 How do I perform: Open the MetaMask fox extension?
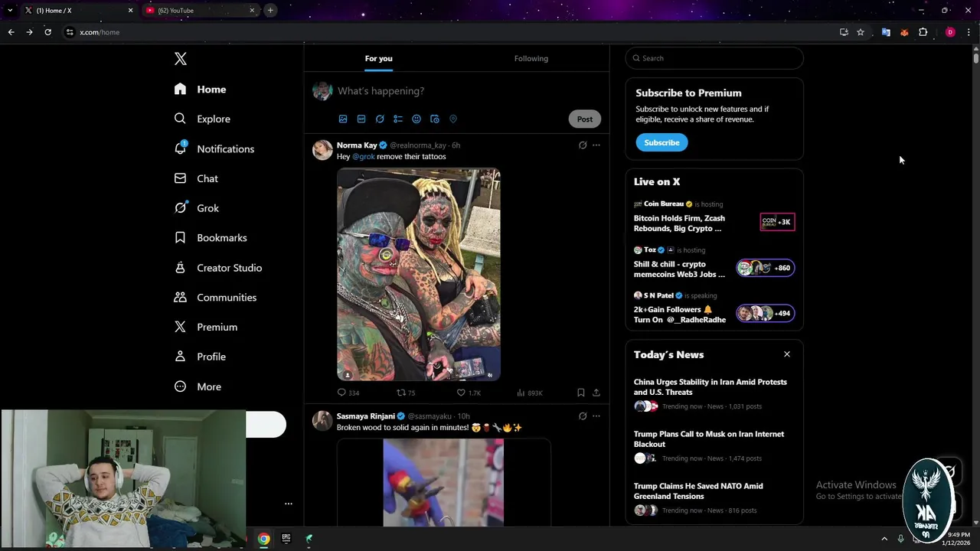tap(904, 32)
